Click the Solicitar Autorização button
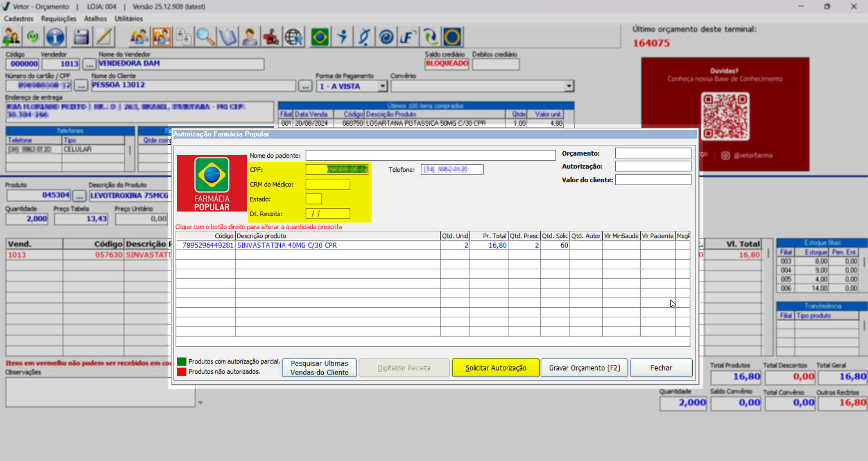Viewport: 868px width, 461px height. tap(495, 368)
